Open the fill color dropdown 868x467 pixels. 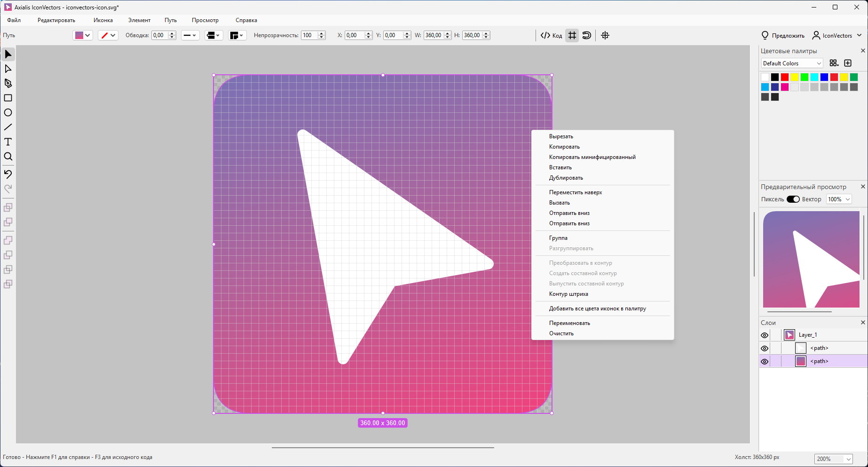(83, 35)
